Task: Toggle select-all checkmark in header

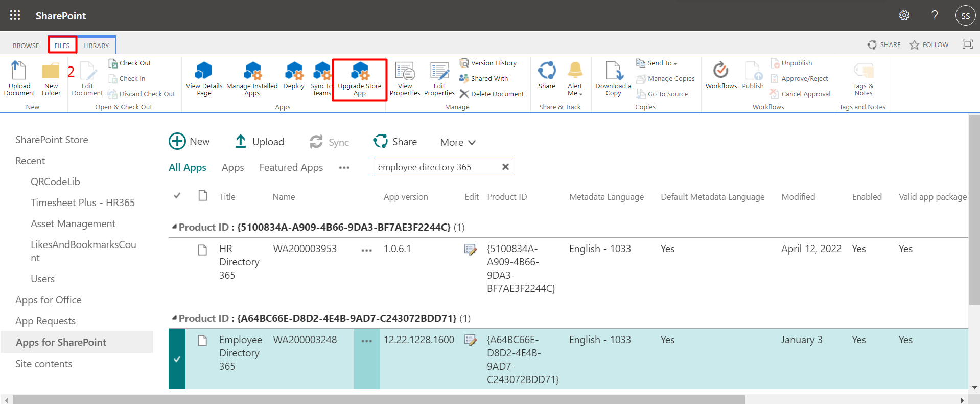Action: click(x=177, y=195)
